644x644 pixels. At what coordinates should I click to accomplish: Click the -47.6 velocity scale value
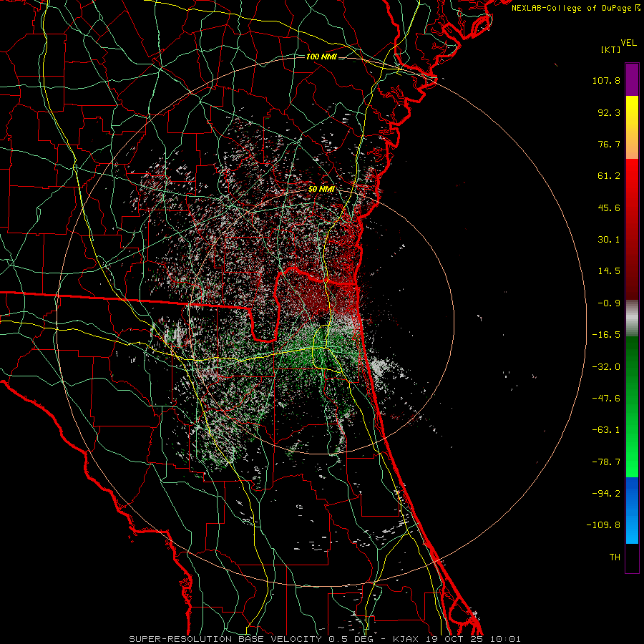pos(606,399)
